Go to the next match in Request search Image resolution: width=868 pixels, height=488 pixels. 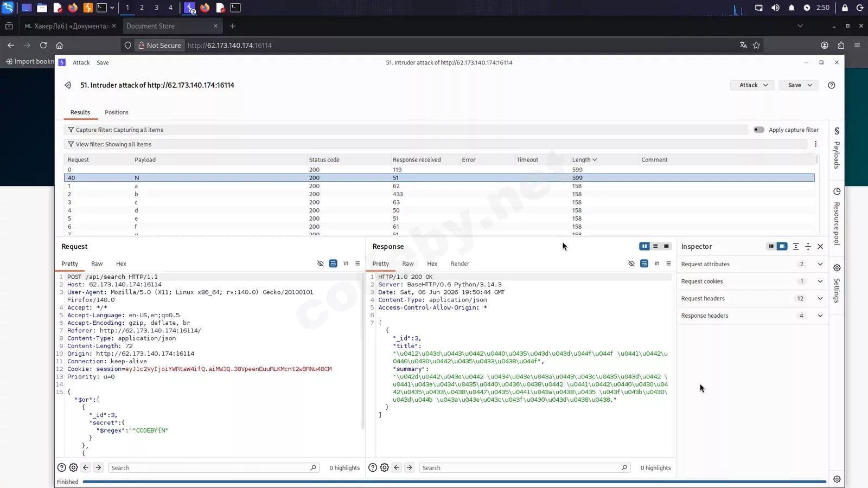[x=98, y=467]
